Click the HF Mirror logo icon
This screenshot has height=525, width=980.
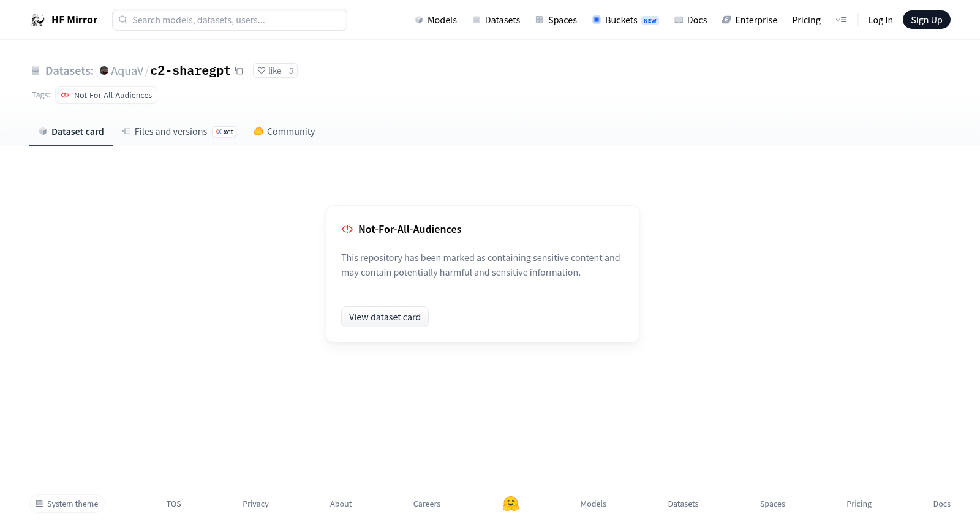click(38, 20)
